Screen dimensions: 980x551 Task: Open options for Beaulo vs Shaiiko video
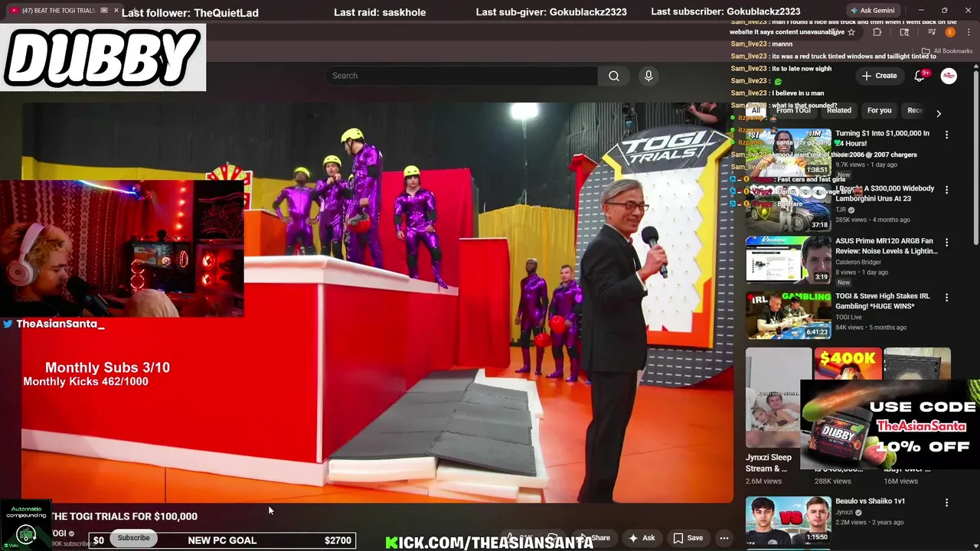click(x=946, y=503)
